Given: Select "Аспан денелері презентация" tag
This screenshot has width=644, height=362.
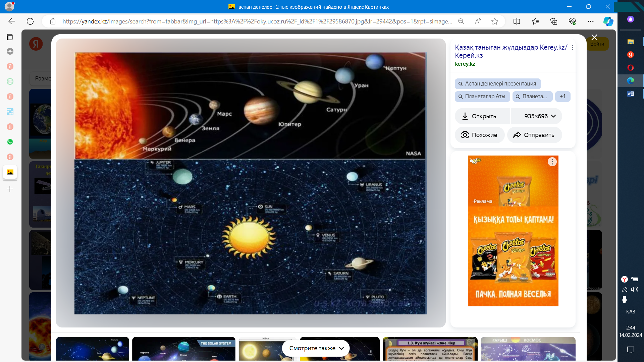Looking at the screenshot, I should [x=498, y=84].
